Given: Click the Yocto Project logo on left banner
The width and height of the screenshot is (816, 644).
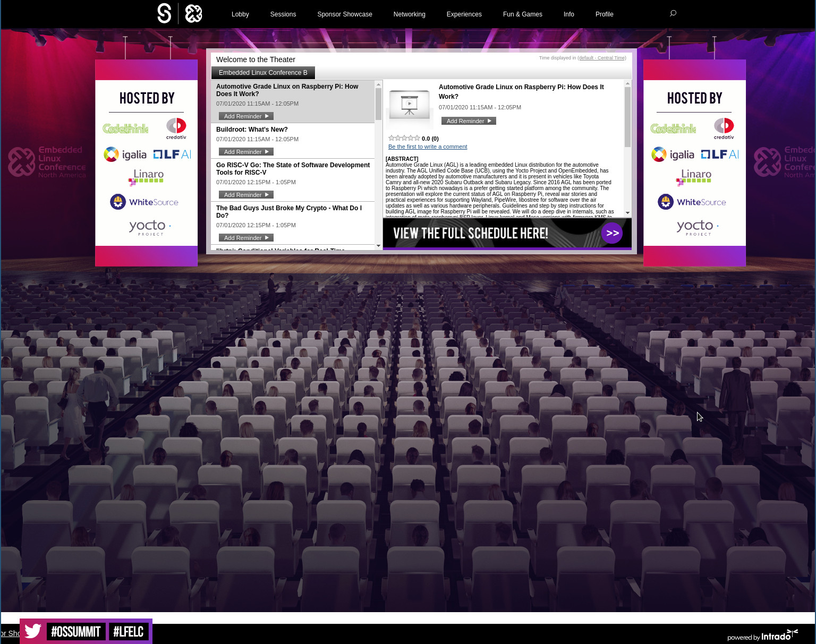Looking at the screenshot, I should 150,228.
